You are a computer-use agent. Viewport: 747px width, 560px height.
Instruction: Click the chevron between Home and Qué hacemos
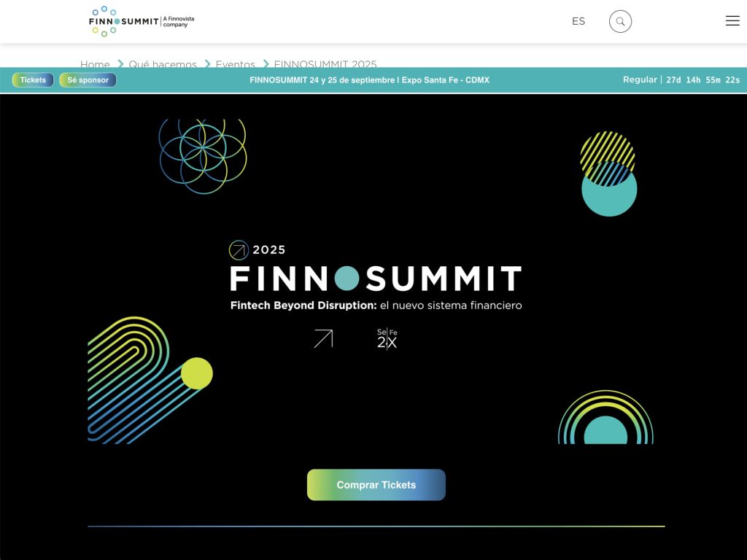click(120, 65)
